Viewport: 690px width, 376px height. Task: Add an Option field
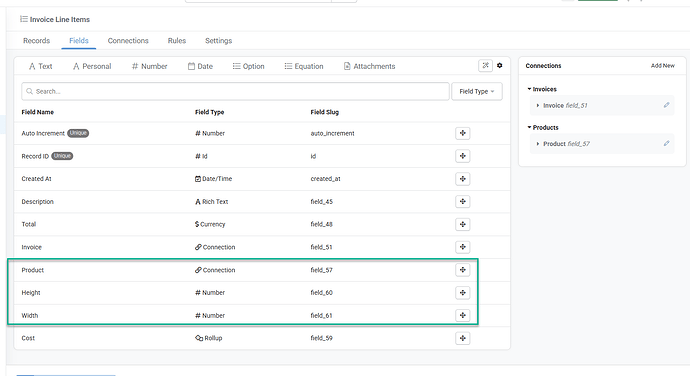[x=249, y=66]
